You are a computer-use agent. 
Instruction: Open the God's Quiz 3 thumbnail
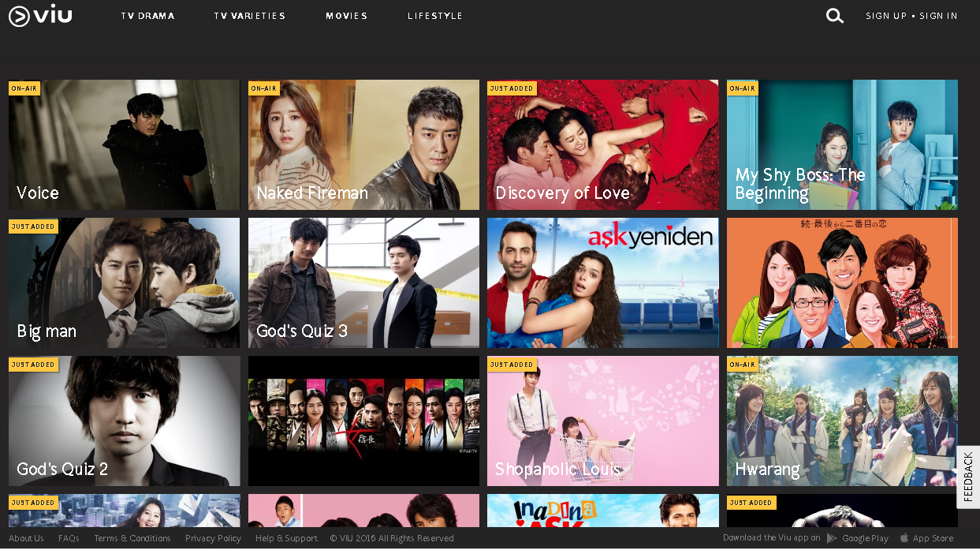(x=363, y=282)
